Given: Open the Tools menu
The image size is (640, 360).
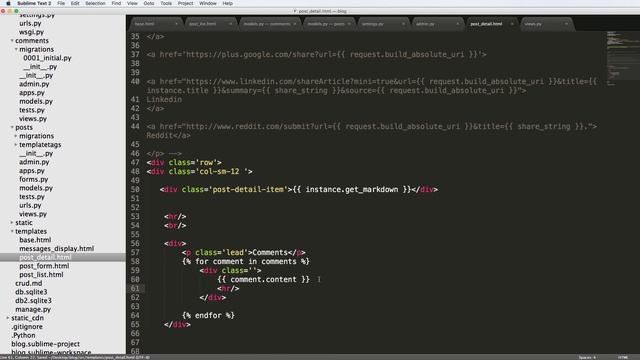Looking at the screenshot, I should 166,3.
